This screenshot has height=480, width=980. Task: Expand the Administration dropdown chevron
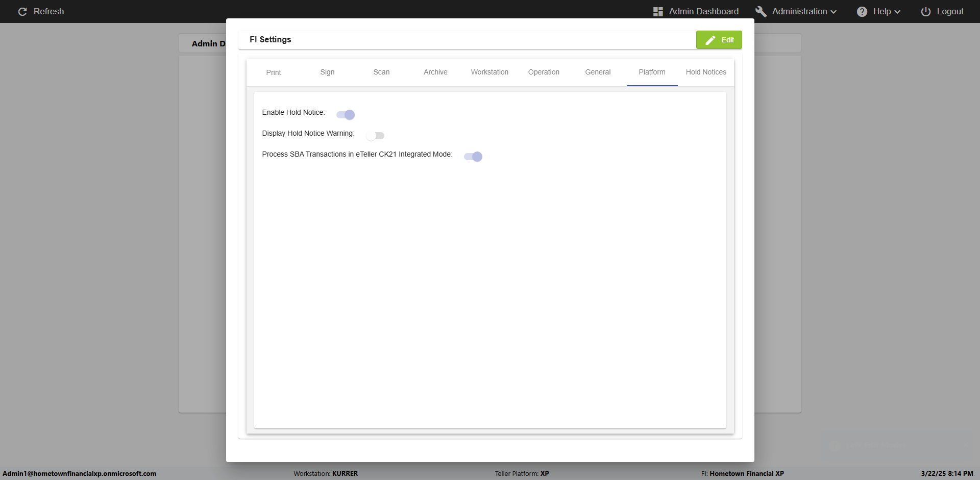coord(834,12)
